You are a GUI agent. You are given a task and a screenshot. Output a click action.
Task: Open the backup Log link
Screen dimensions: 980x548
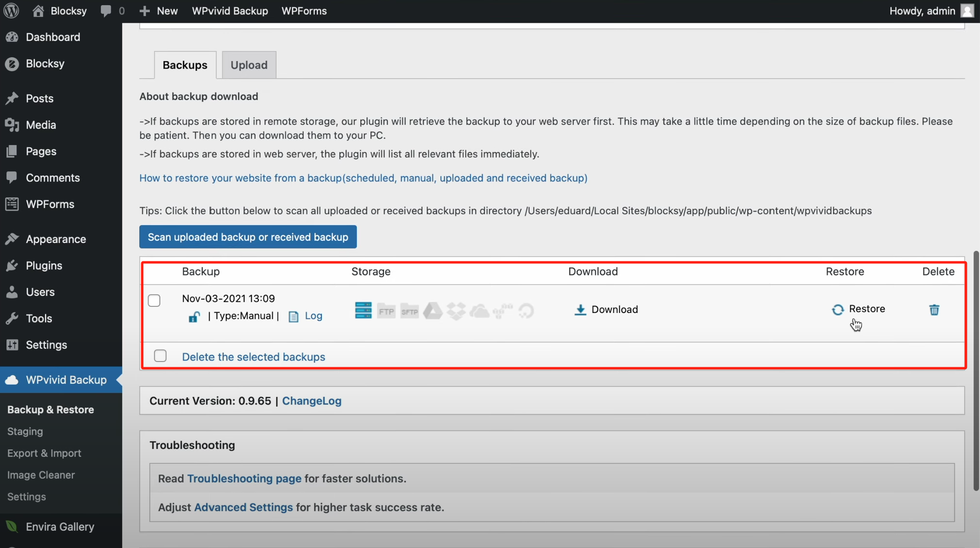coord(313,316)
